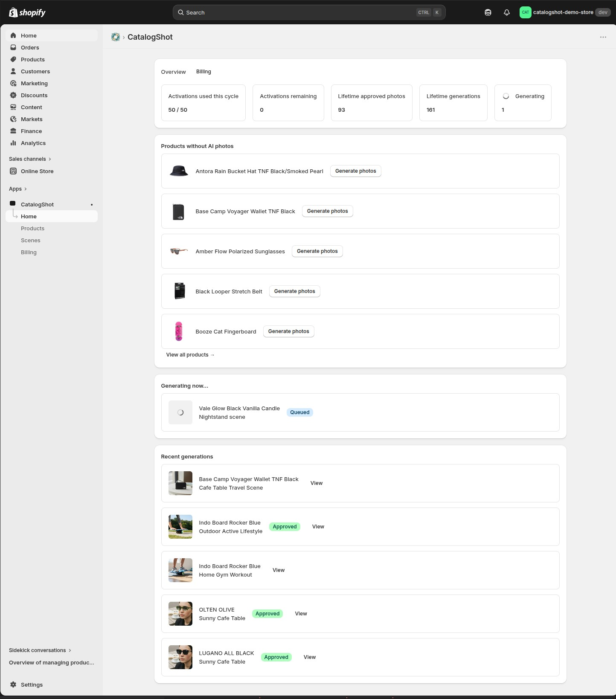Click the View all products link
Screen dimensions: 616x699
click(190, 355)
